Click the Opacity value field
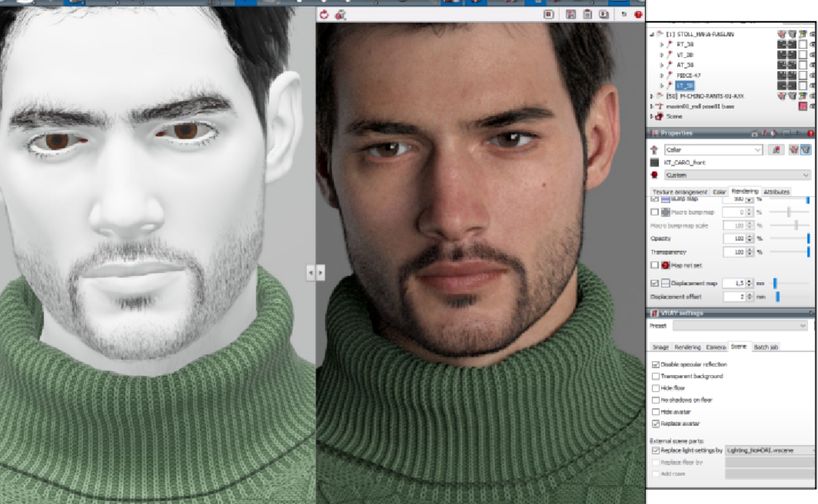Viewport: 818px width, 504px height. [x=733, y=238]
